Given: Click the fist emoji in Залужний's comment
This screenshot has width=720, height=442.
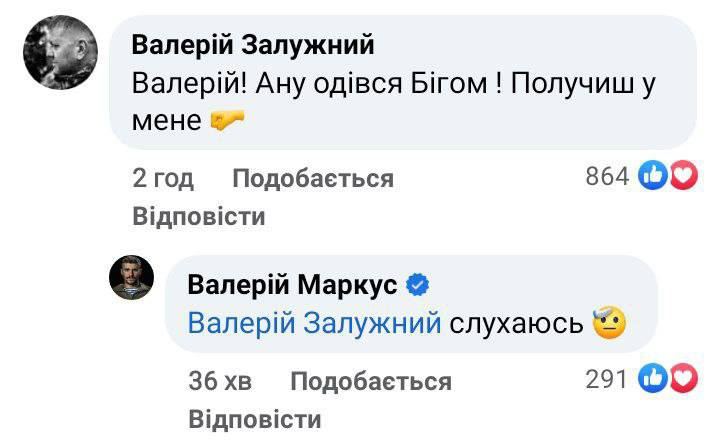Looking at the screenshot, I should [x=228, y=122].
